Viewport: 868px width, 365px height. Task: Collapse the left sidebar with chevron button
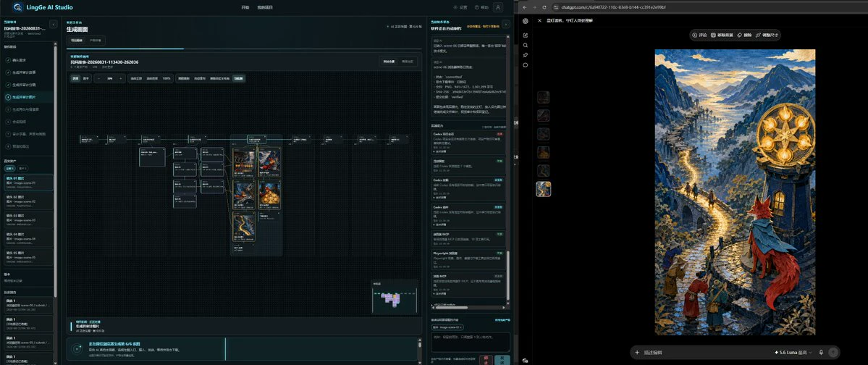[x=53, y=25]
